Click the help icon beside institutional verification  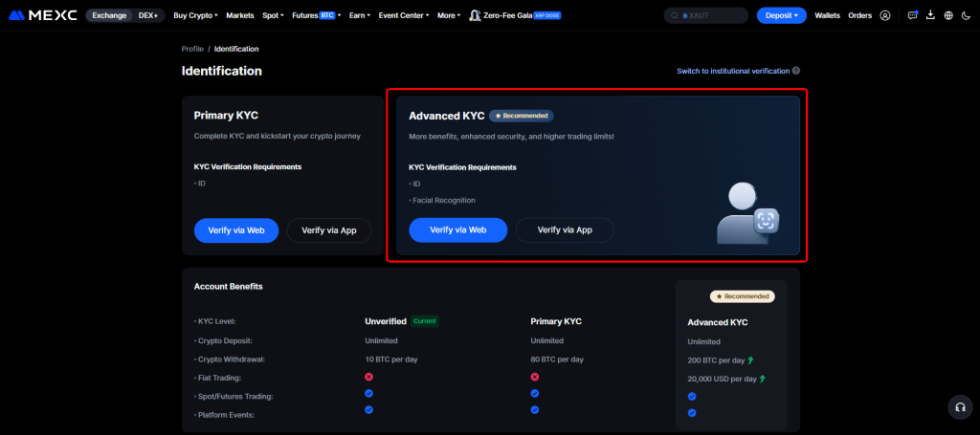796,71
